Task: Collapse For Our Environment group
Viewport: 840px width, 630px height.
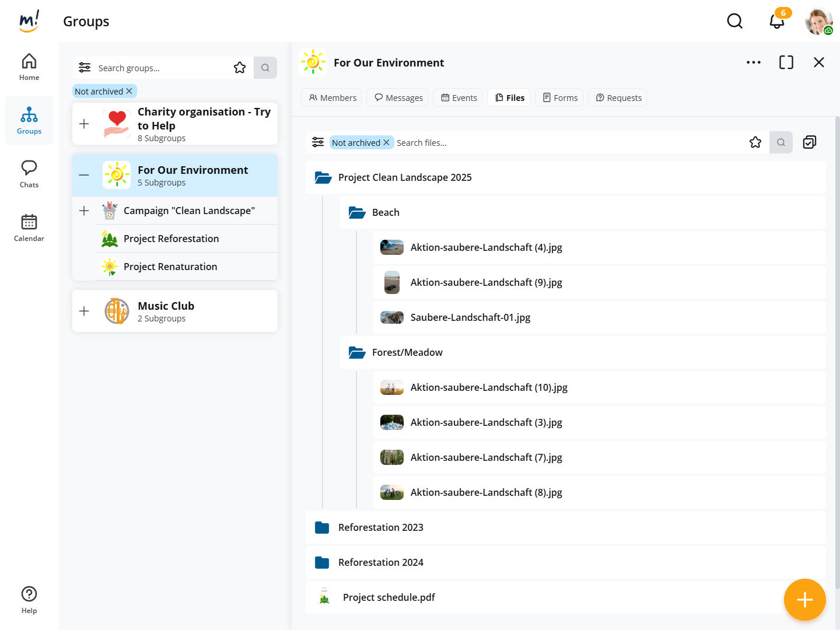Action: [x=84, y=175]
